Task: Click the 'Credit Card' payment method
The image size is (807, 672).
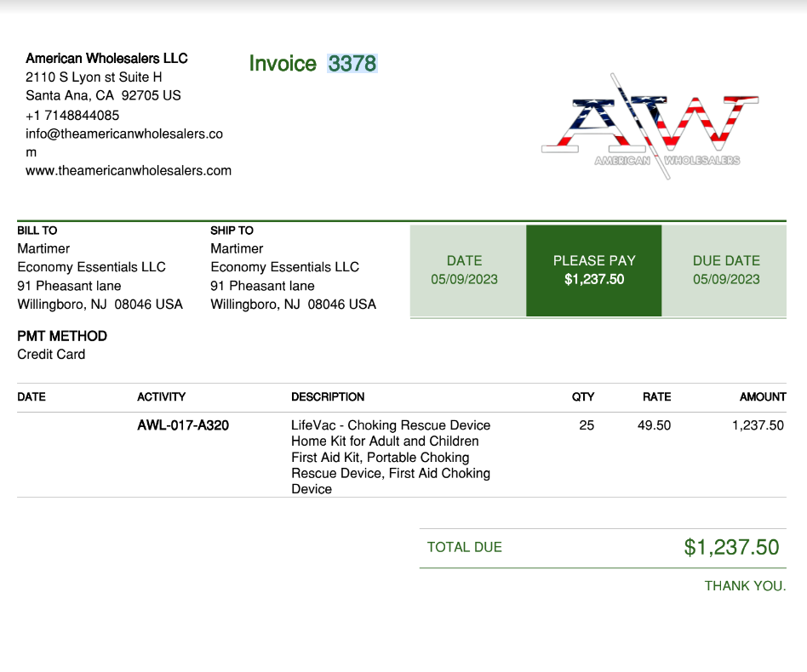Action: coord(51,355)
